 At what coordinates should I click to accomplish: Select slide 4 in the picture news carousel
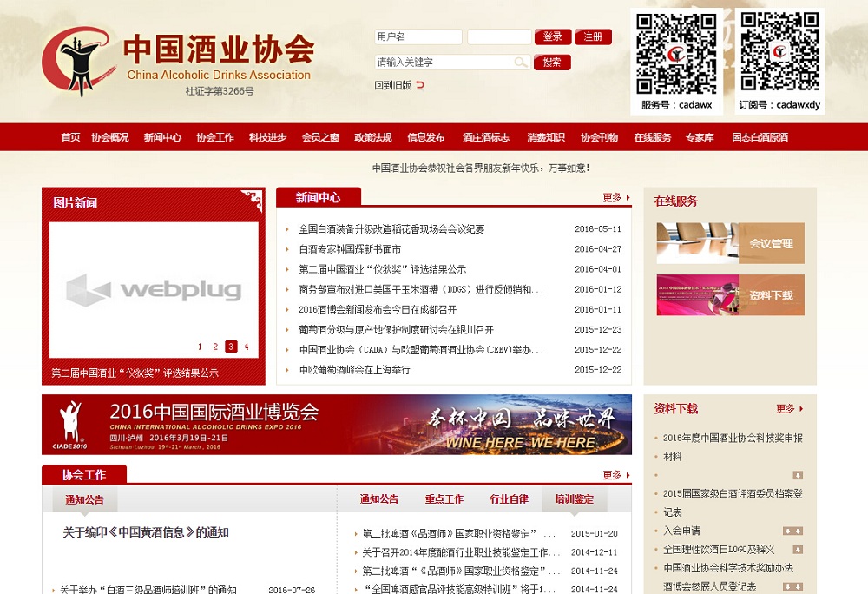click(247, 346)
